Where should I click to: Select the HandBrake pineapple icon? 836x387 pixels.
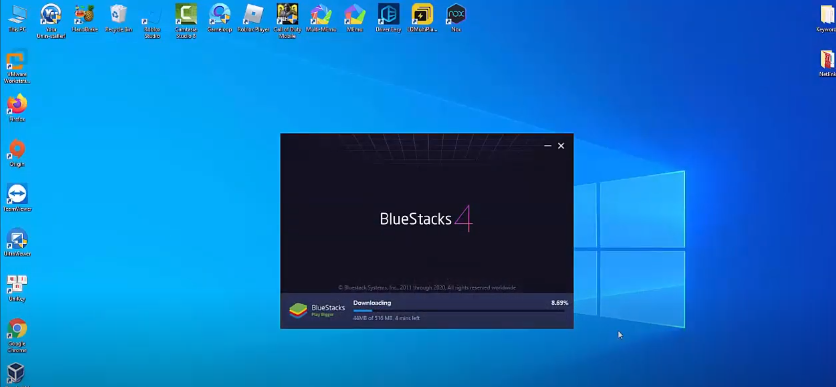click(x=84, y=18)
